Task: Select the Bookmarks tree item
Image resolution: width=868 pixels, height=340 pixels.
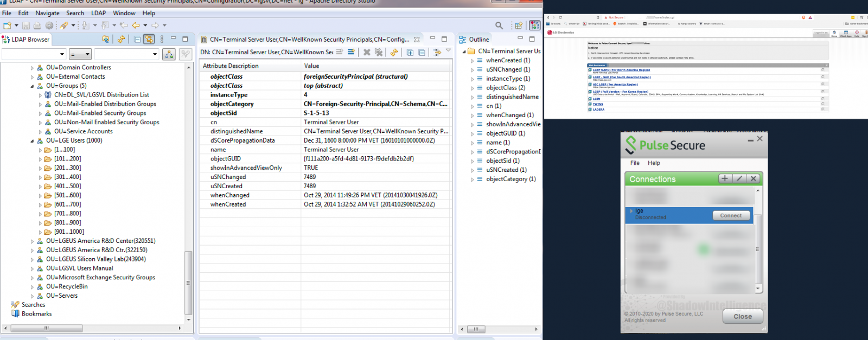Action: [37, 313]
